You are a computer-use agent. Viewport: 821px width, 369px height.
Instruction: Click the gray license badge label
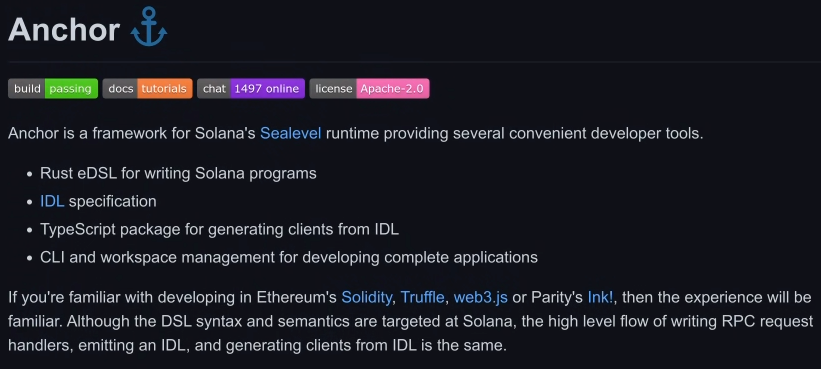click(333, 88)
